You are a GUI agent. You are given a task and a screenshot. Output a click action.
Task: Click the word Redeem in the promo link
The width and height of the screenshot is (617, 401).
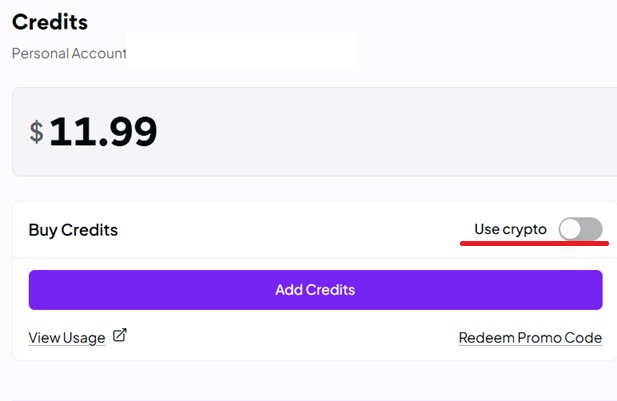[487, 338]
